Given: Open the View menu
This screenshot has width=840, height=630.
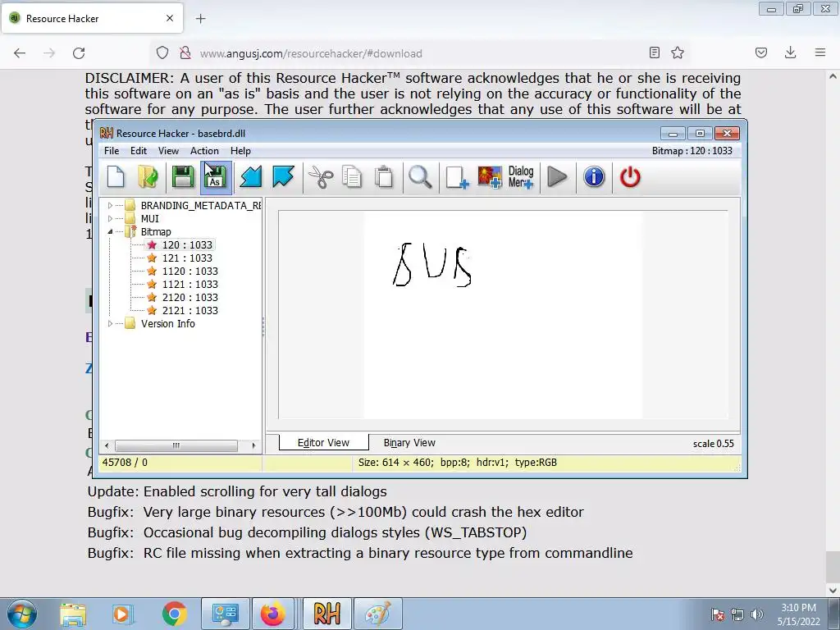Looking at the screenshot, I should tap(168, 151).
